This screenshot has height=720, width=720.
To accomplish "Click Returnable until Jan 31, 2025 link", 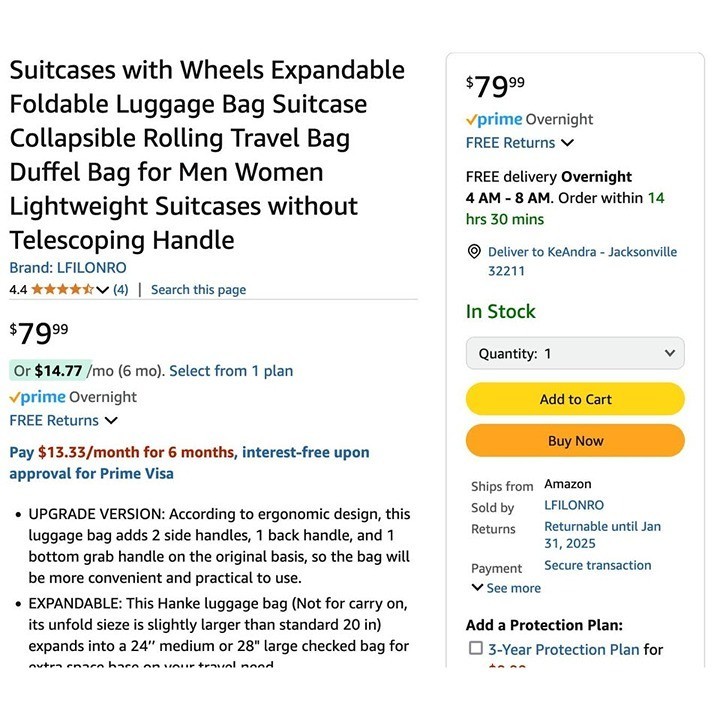I will point(602,534).
